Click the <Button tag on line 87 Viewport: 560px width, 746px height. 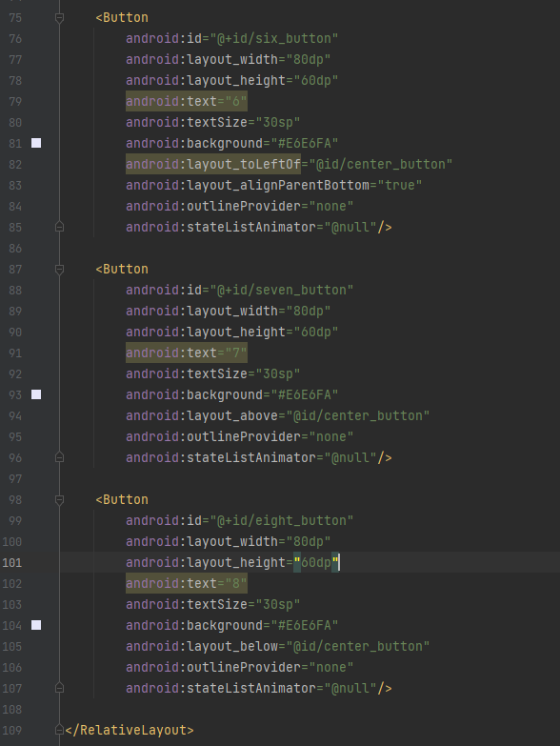pyautogui.click(x=122, y=270)
